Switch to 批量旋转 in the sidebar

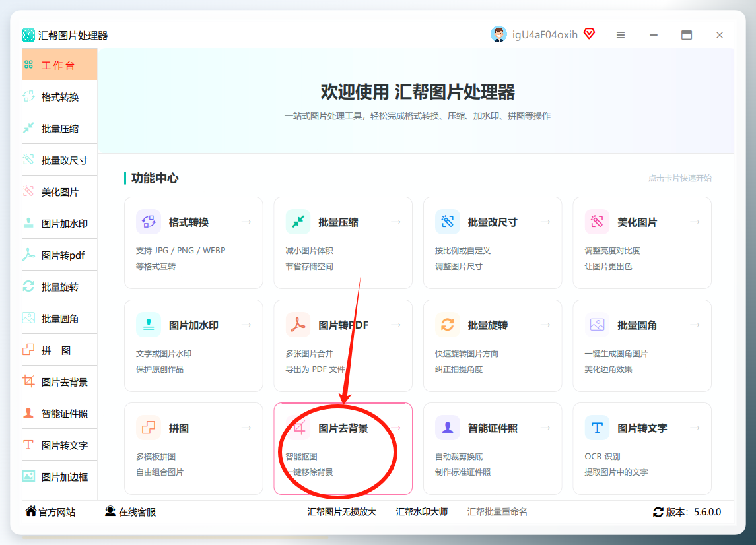coord(60,286)
